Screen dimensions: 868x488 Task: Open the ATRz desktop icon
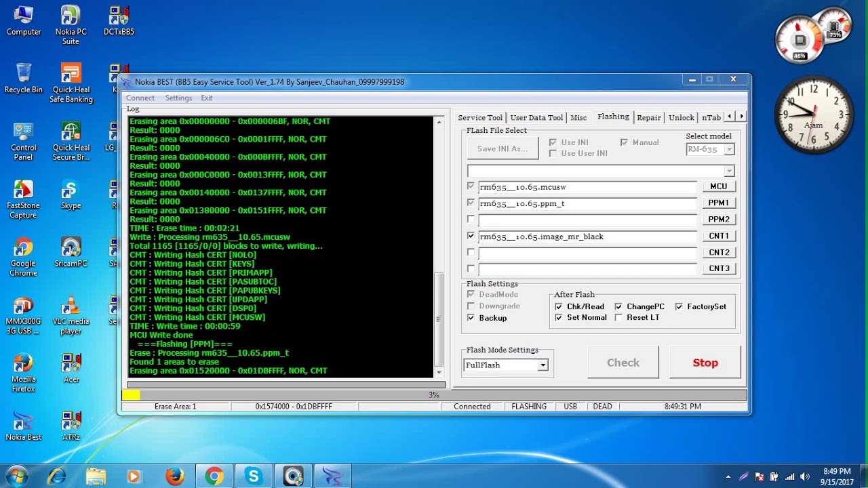[x=71, y=426]
